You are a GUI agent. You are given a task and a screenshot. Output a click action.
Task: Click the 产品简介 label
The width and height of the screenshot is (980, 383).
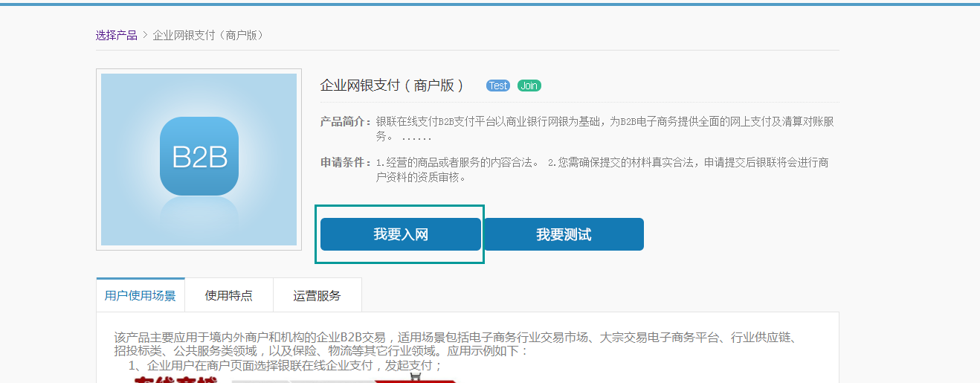click(x=346, y=121)
